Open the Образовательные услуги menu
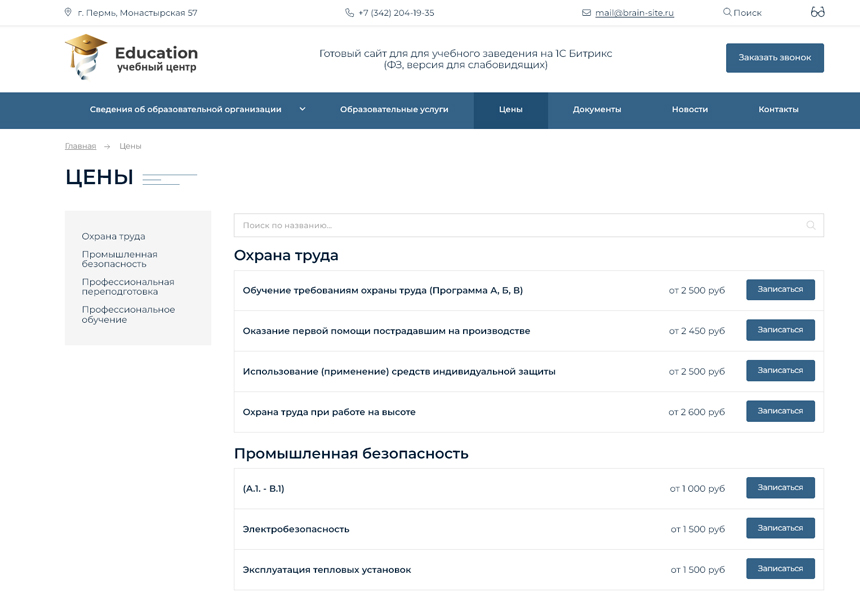 [394, 109]
